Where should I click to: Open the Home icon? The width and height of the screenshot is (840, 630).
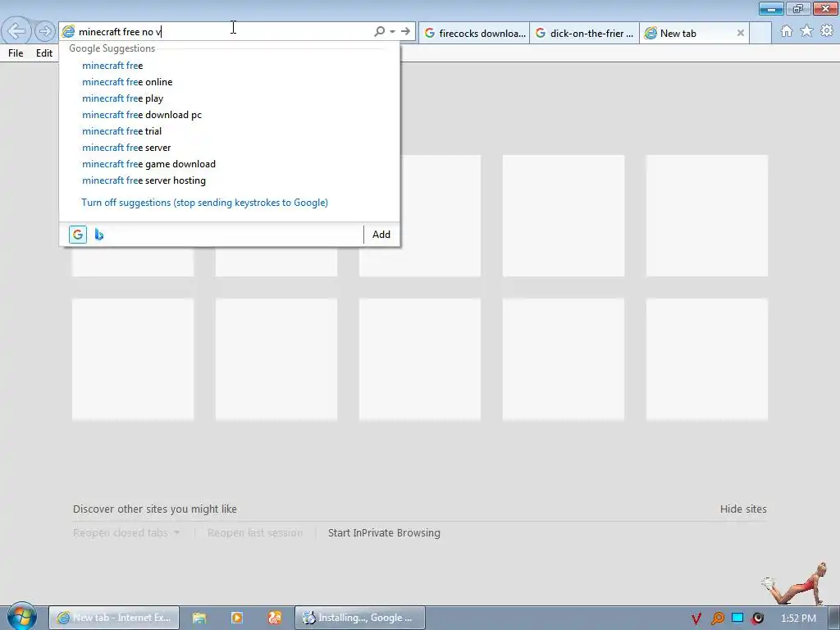point(787,31)
